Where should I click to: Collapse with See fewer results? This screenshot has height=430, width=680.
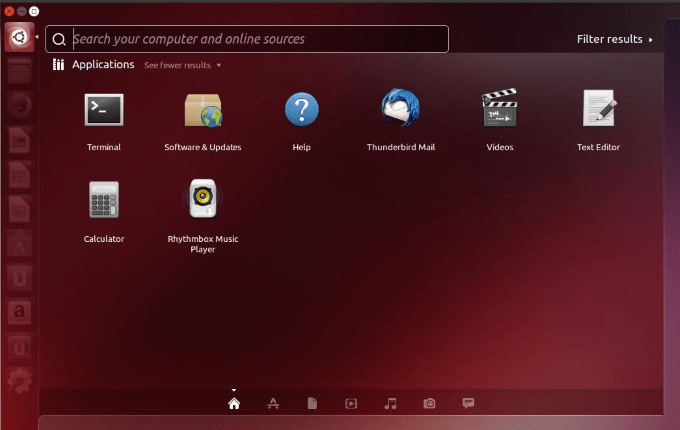tap(183, 65)
